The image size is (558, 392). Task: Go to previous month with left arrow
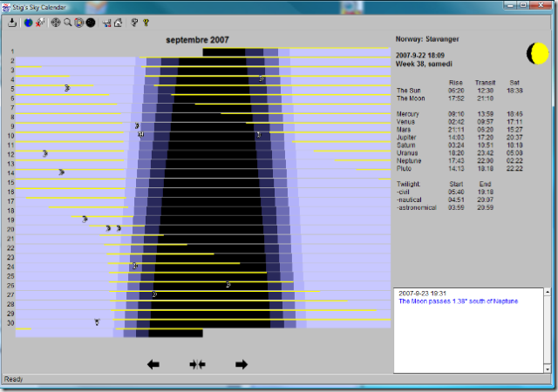click(x=153, y=364)
